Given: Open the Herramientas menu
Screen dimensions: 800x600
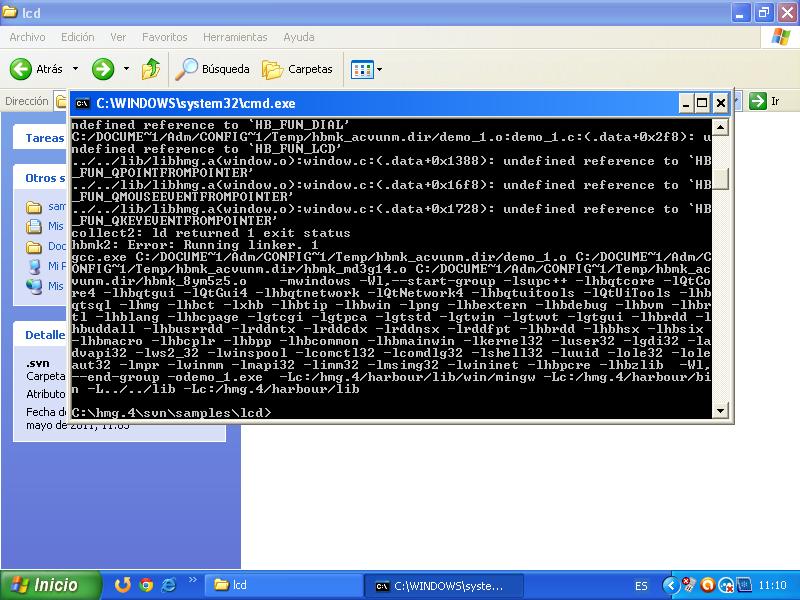Looking at the screenshot, I should click(235, 37).
